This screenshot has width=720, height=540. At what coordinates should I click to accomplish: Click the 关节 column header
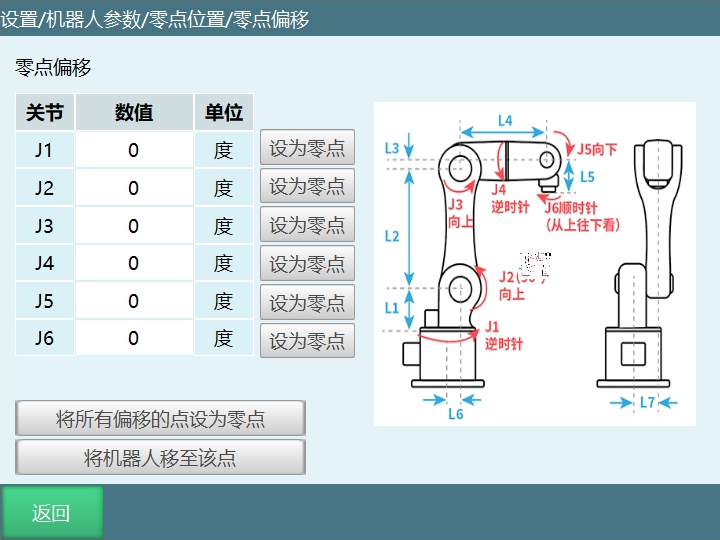click(45, 113)
